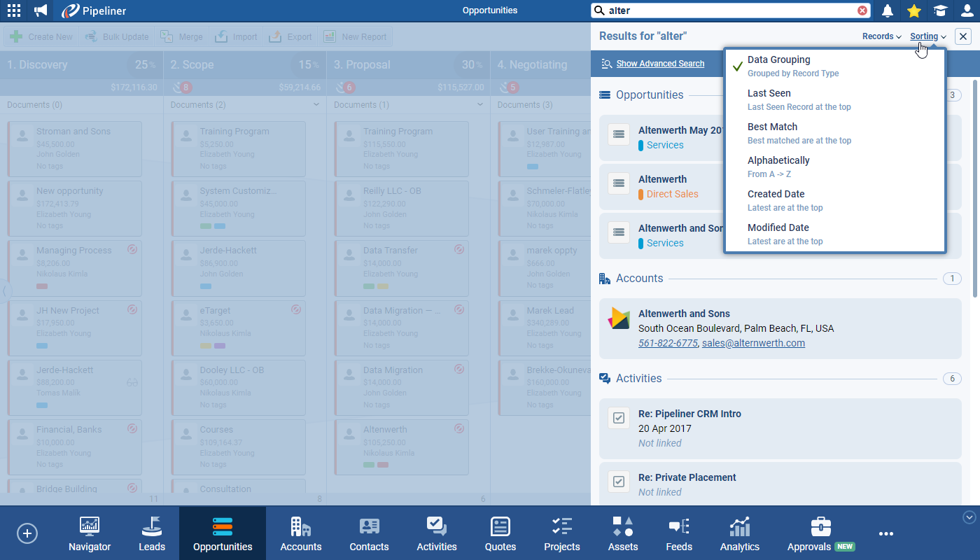This screenshot has height=560, width=980.
Task: Go to Approvals in the bottom bar
Action: (x=820, y=534)
